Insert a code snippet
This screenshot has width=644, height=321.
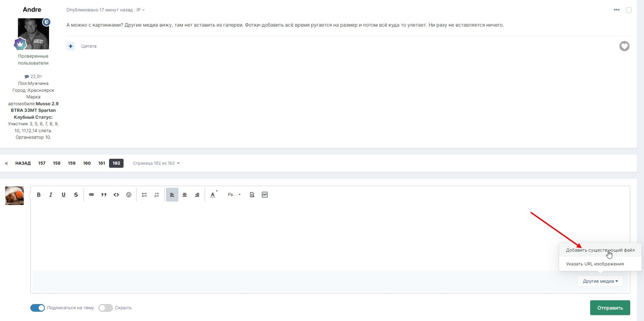116,195
